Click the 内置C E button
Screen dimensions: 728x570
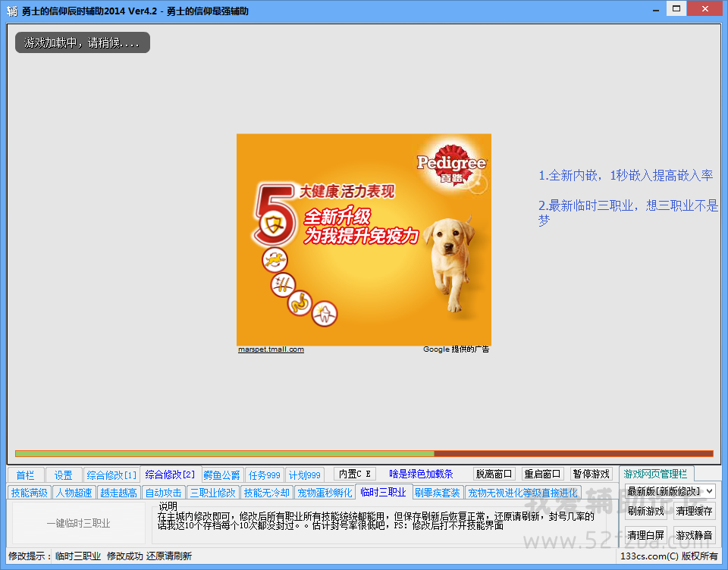[x=355, y=474]
